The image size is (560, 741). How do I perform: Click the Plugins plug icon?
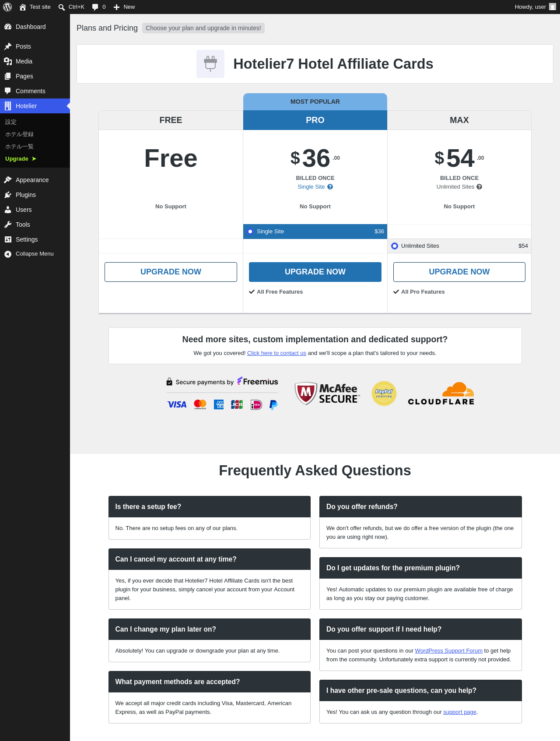pos(8,195)
